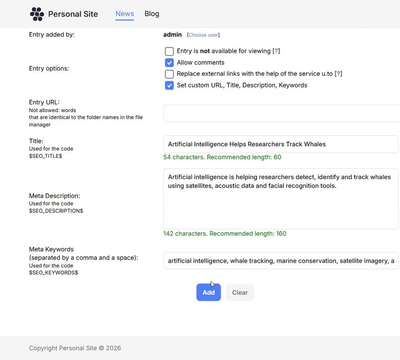Switch to the Blog tab
This screenshot has height=360, width=400.
(x=152, y=14)
